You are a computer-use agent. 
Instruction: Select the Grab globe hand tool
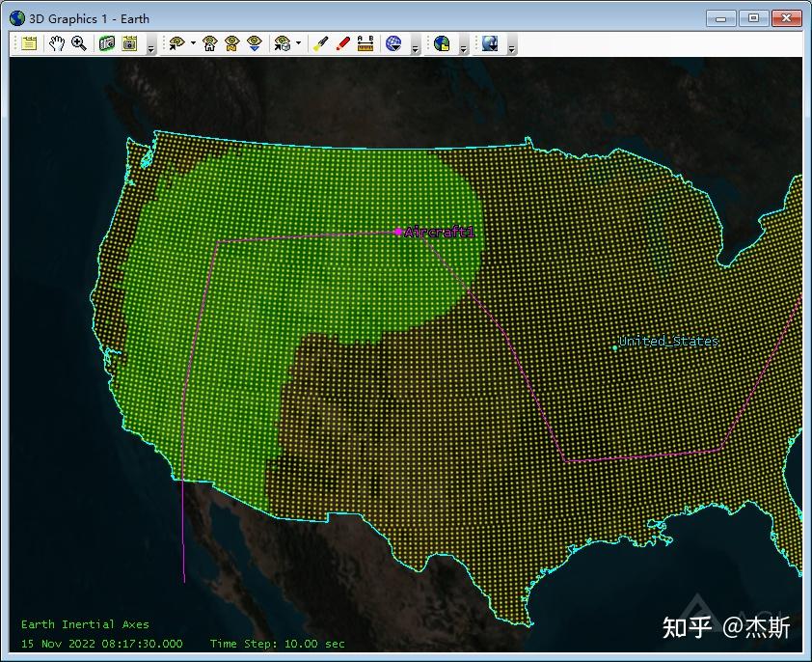pyautogui.click(x=56, y=43)
